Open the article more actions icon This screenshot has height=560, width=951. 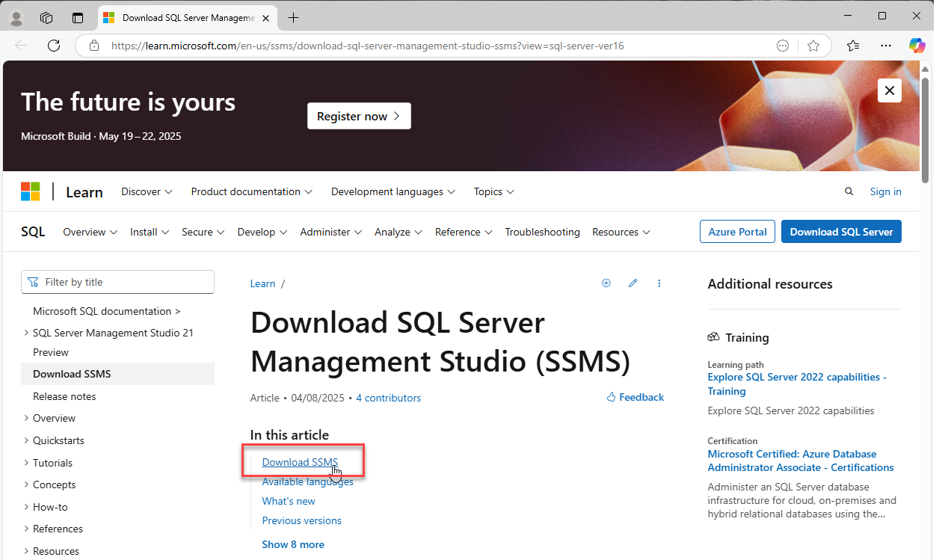[x=659, y=283]
